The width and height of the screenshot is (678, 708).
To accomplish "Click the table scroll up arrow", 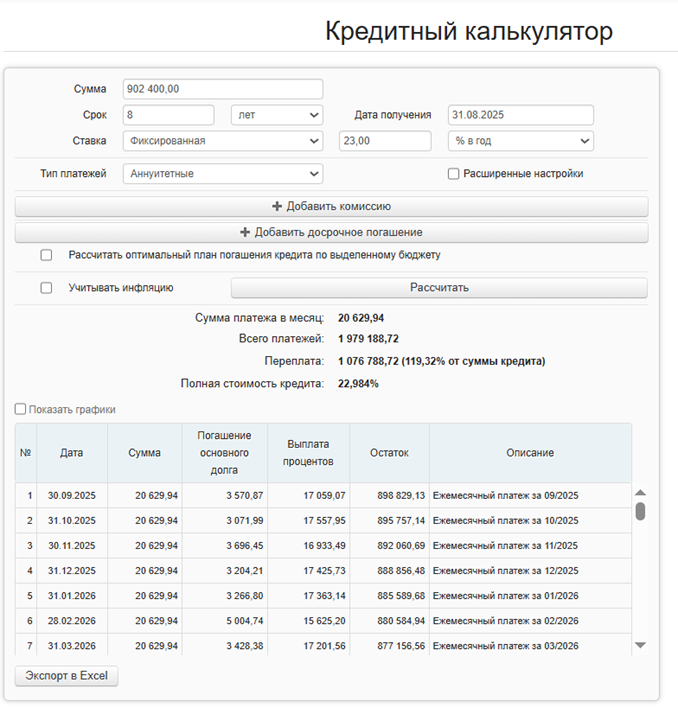I will 640,493.
